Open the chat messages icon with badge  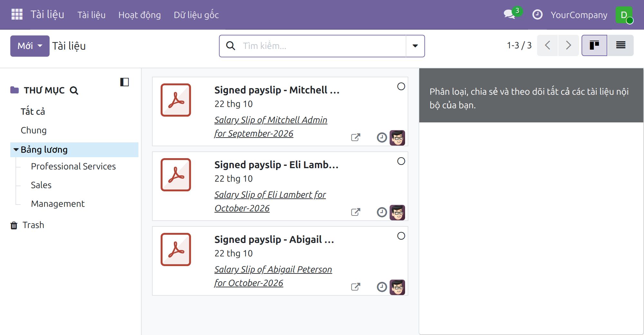(x=512, y=14)
